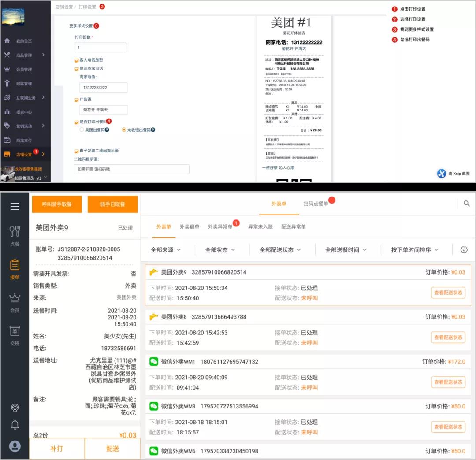Open 交班 shift handover icon
The image size is (476, 460).
pos(15,331)
